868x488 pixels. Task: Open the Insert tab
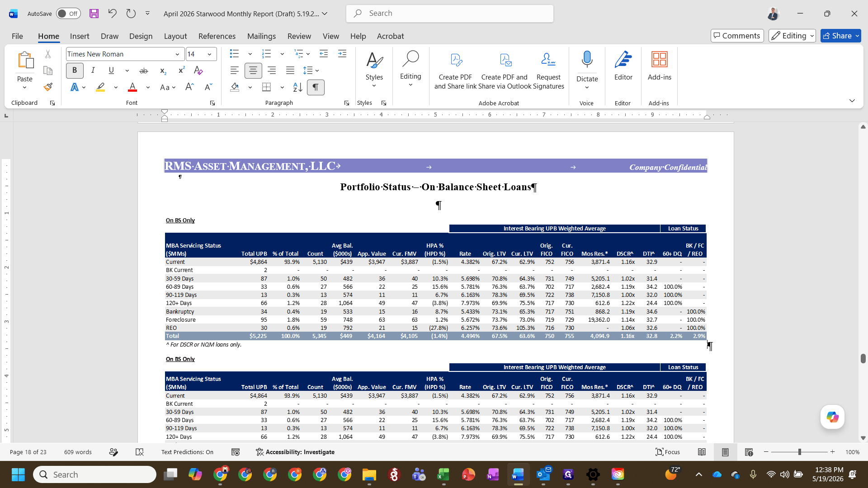coord(80,36)
